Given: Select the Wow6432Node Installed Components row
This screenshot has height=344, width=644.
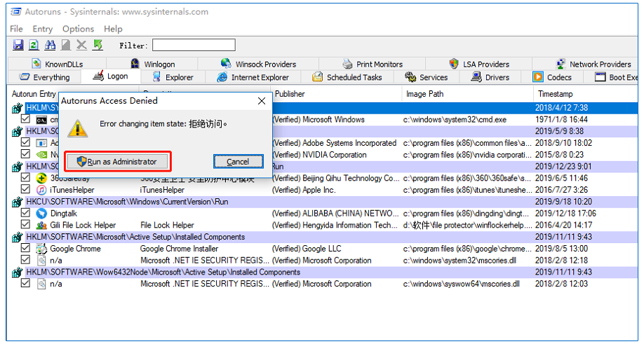Looking at the screenshot, I should [x=323, y=273].
